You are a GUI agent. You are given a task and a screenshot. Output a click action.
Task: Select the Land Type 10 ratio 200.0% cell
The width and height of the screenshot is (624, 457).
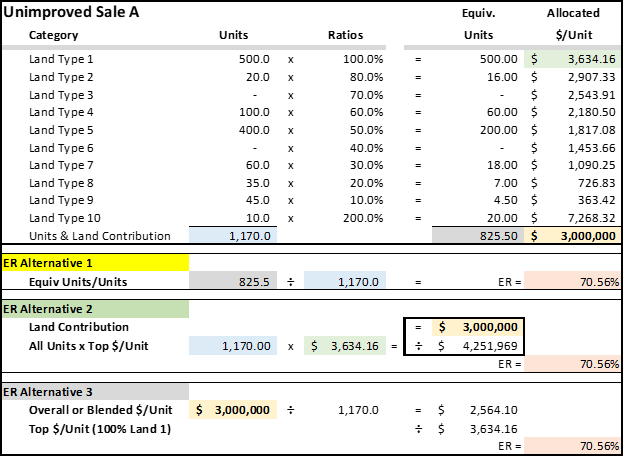(345, 218)
